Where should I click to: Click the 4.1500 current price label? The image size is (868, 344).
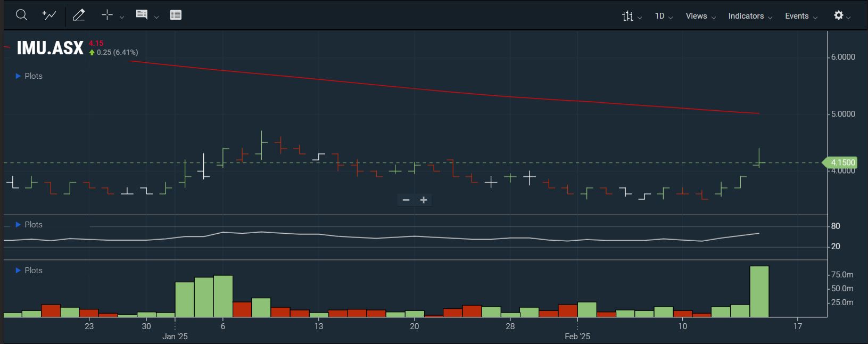click(x=840, y=162)
